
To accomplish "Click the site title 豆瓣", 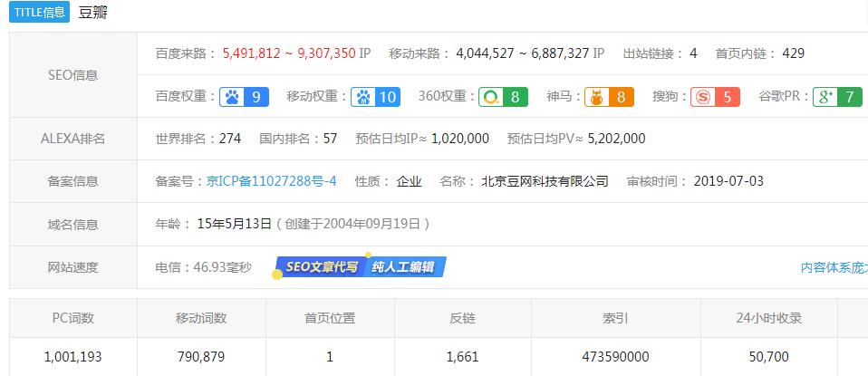I will click(x=92, y=13).
